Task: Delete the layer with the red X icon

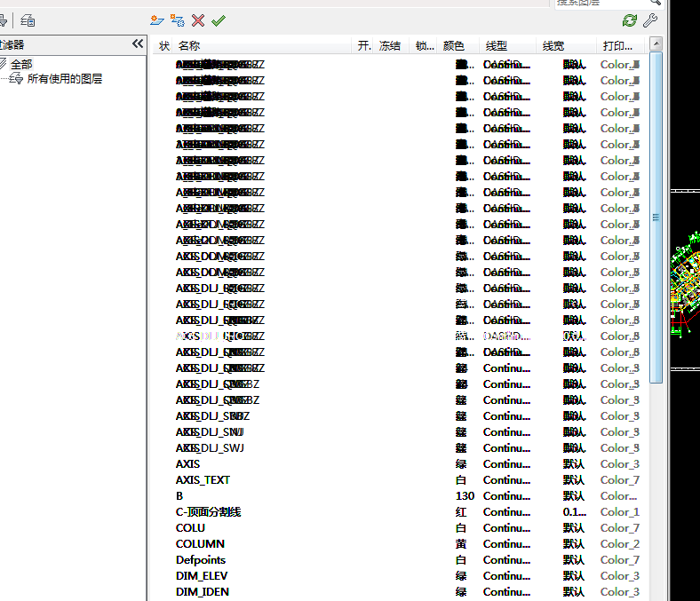Action: point(198,20)
